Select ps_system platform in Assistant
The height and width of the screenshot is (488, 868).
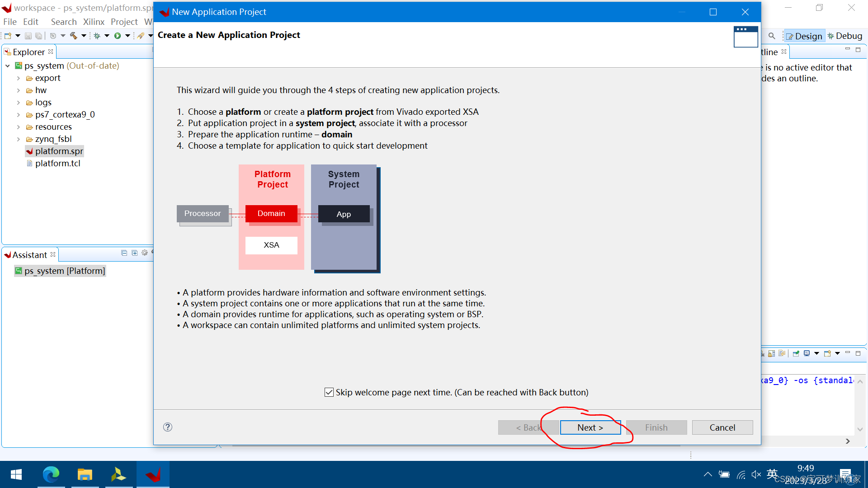click(64, 270)
